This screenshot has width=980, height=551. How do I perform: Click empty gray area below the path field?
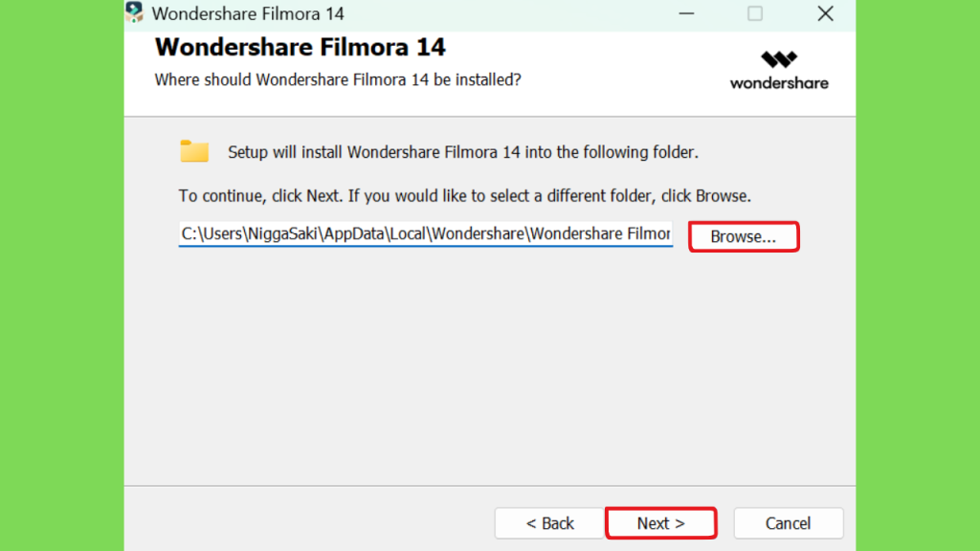coord(487,368)
